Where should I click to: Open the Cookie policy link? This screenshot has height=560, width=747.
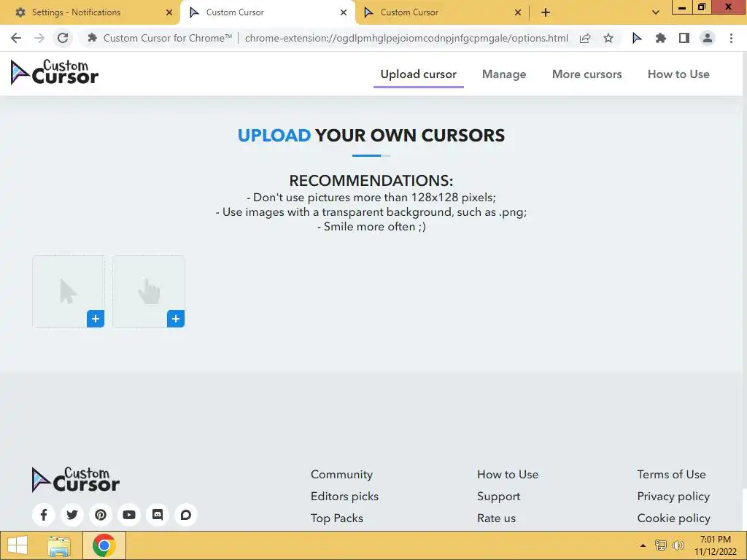click(673, 518)
